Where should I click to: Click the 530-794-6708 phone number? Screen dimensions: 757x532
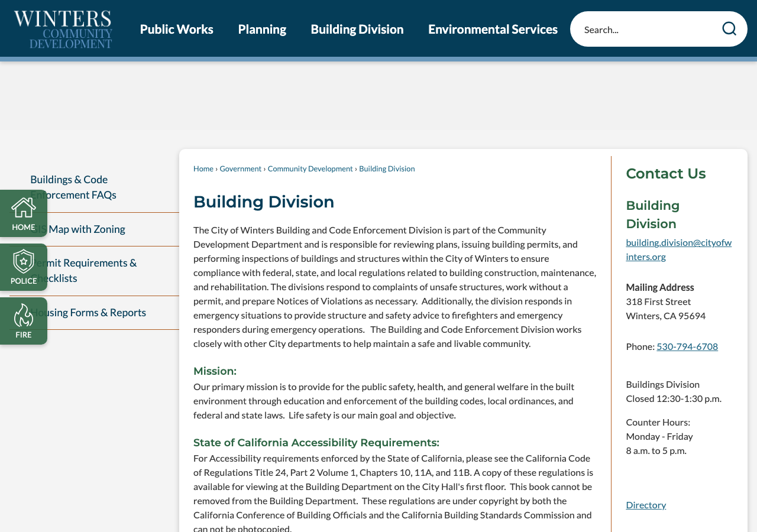point(687,346)
